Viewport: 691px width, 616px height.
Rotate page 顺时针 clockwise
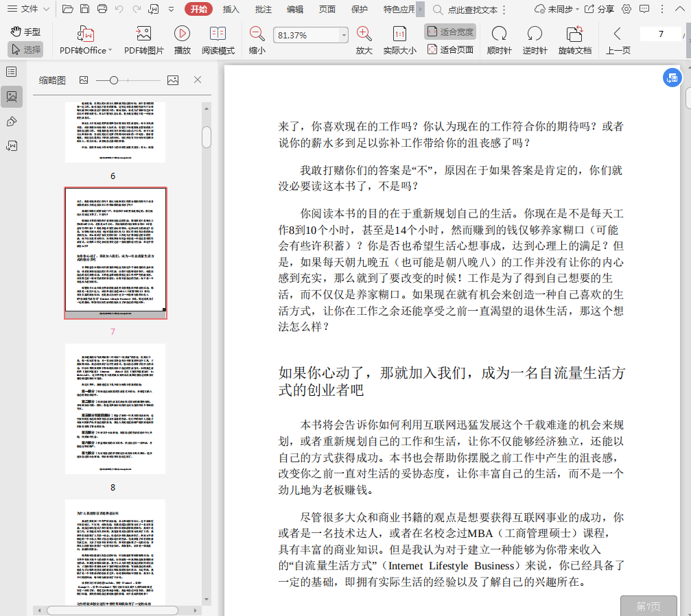[500, 40]
